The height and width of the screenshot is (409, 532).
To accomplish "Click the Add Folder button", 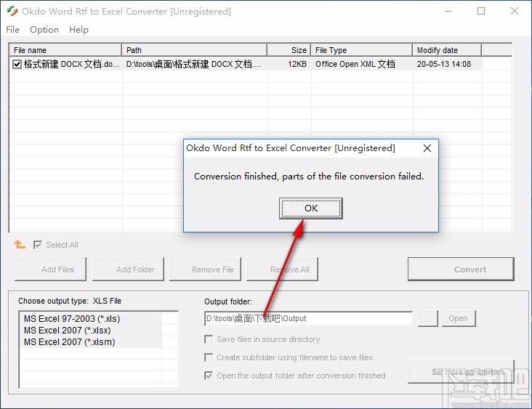I will [x=128, y=270].
